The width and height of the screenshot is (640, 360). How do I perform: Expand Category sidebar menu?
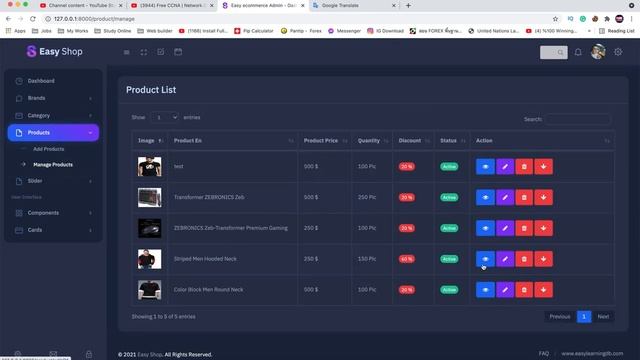pos(53,116)
